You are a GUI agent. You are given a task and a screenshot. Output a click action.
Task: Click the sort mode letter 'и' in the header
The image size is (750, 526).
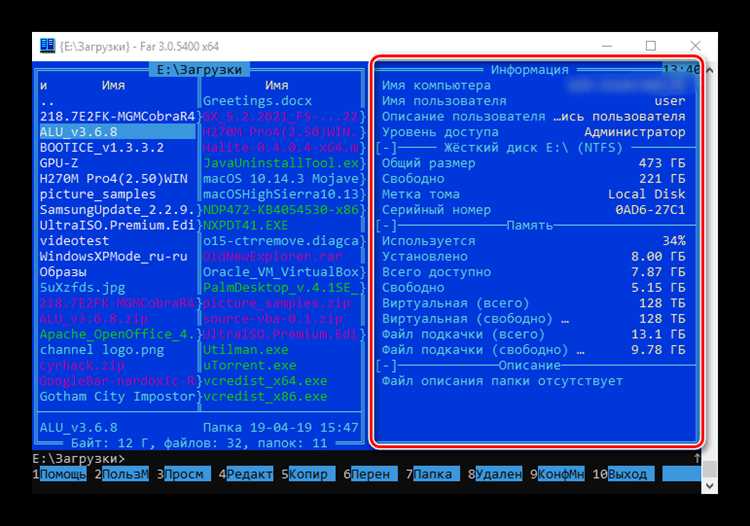[x=44, y=86]
